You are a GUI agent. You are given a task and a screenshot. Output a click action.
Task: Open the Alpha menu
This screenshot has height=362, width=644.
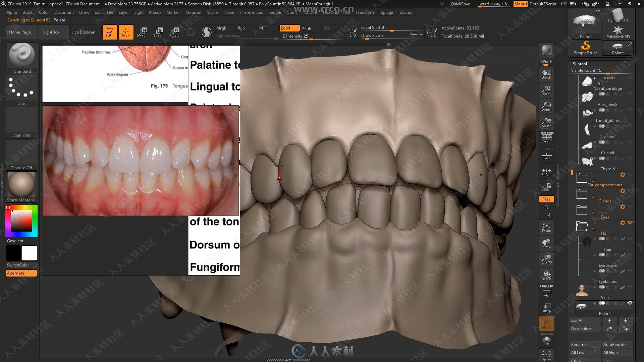pyautogui.click(x=11, y=12)
